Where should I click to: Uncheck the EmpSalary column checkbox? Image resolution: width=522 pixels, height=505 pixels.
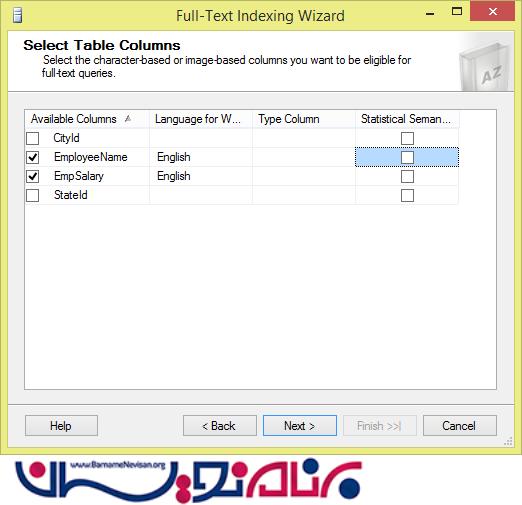(33, 176)
